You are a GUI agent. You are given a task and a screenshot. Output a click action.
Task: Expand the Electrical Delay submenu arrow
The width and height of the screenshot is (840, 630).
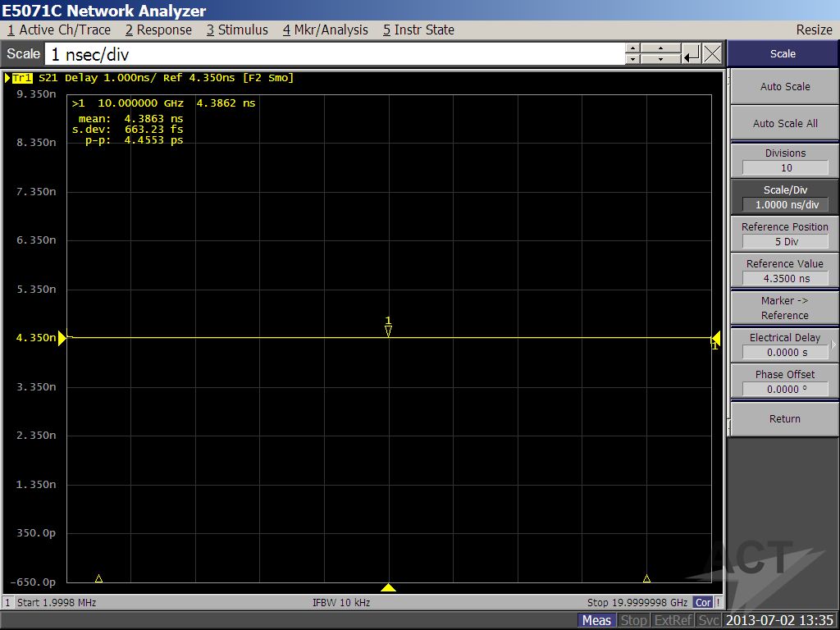833,345
